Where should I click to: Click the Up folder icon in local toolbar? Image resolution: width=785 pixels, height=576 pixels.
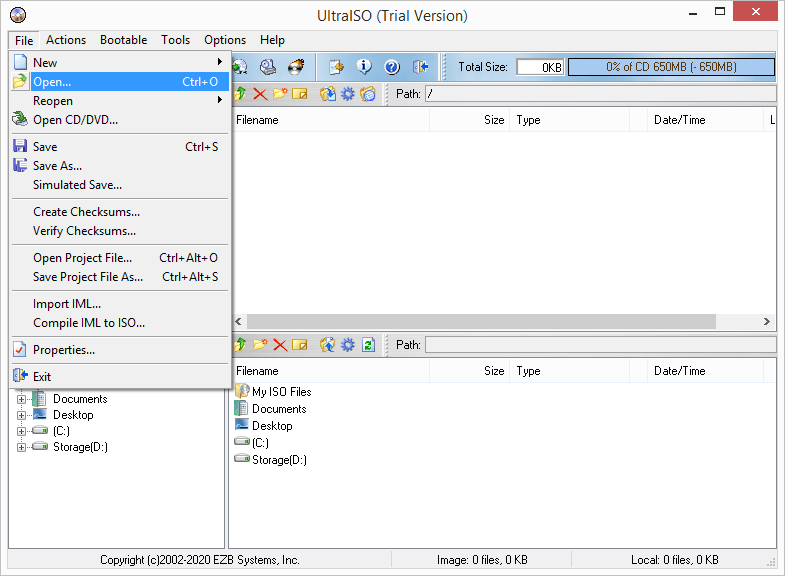coord(240,345)
